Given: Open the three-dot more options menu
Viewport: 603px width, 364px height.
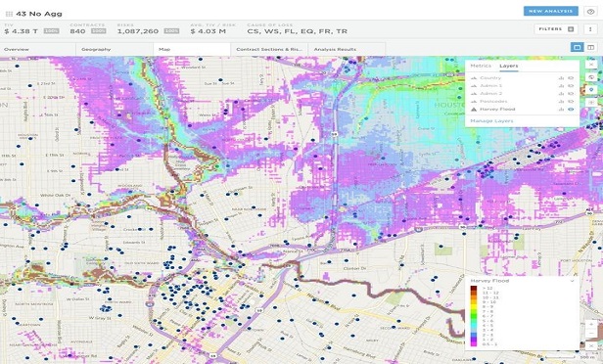Looking at the screenshot, I should point(590,29).
